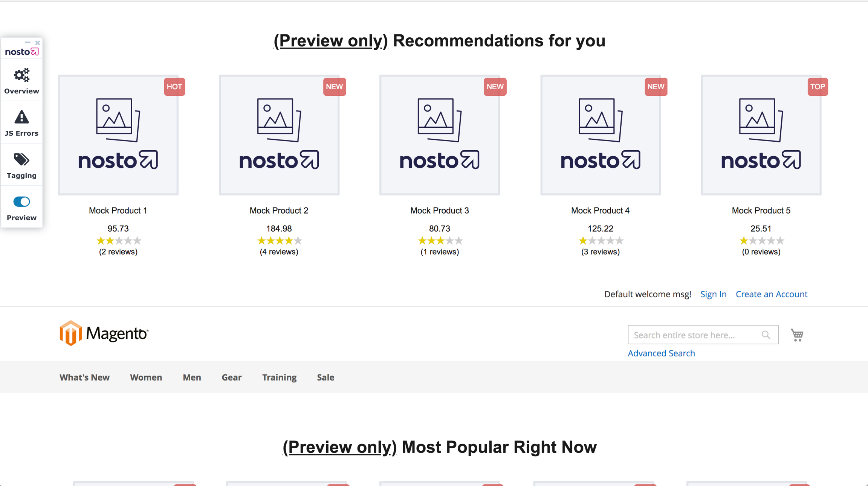Expand the Gear category menu
This screenshot has height=486, width=868.
pyautogui.click(x=231, y=377)
